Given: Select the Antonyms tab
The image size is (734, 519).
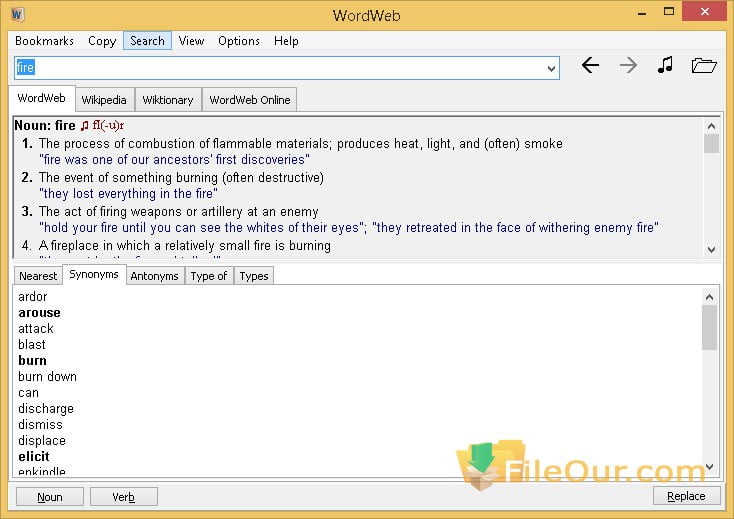Looking at the screenshot, I should click(154, 276).
